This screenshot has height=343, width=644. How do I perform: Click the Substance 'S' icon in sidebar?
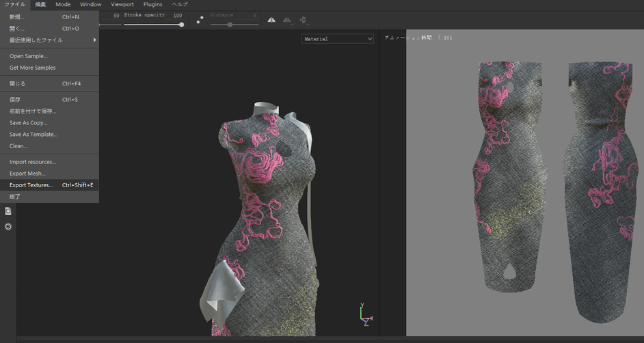click(8, 226)
